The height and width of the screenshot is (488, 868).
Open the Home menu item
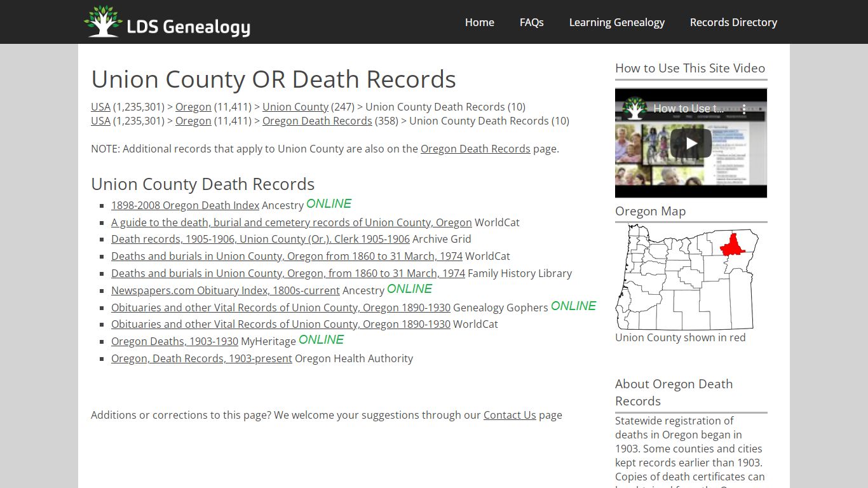(479, 22)
